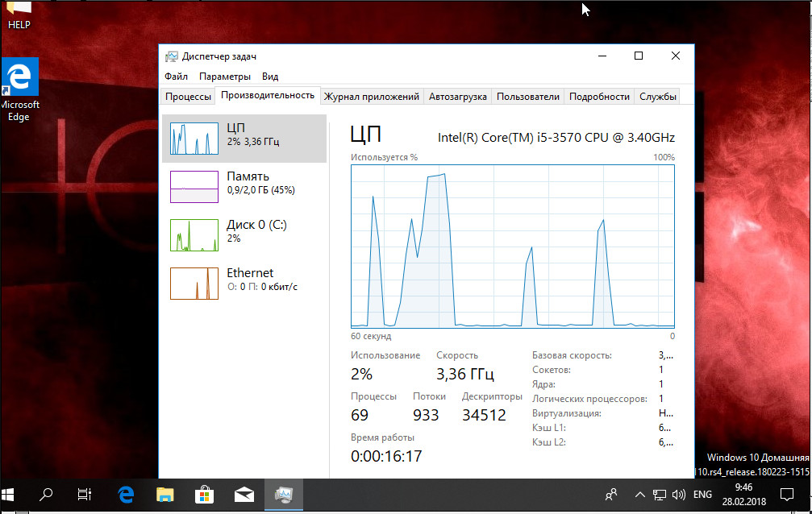Screen dimensions: 812x514
Task: Switch to the Процессы tab
Action: (188, 97)
